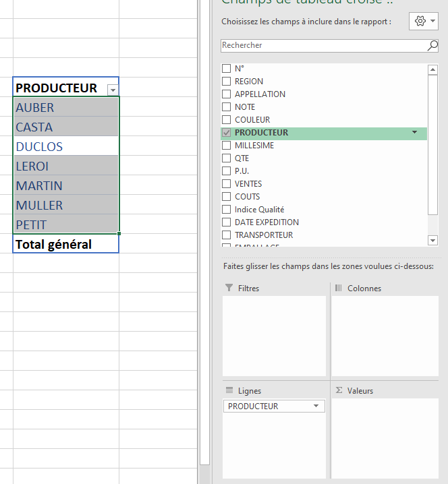Uncheck the PRODUCTEUR field checkbox
The width and height of the screenshot is (448, 484).
[227, 133]
